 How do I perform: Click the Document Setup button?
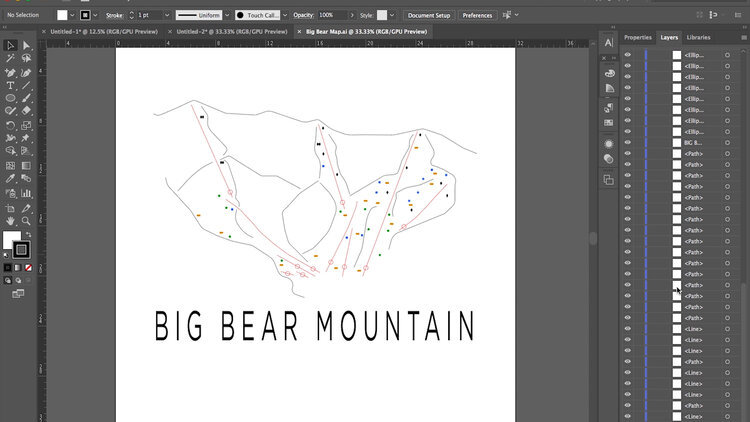pyautogui.click(x=429, y=15)
